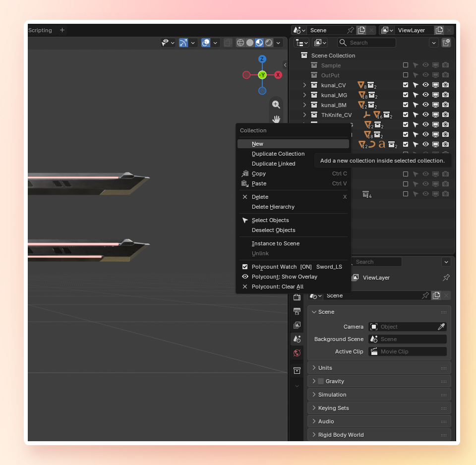Click the red X axis gizmo ball
Screen dimensions: 476x465
tap(278, 75)
